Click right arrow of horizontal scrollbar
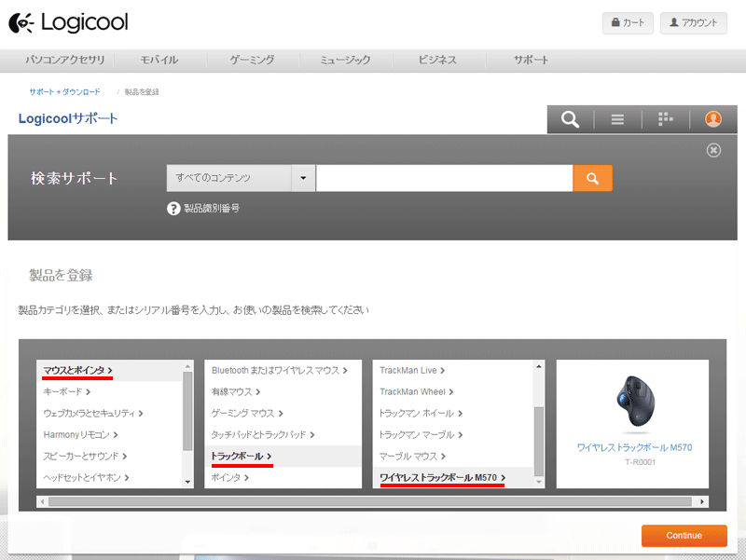Viewport: 746px width, 560px height. click(x=702, y=501)
